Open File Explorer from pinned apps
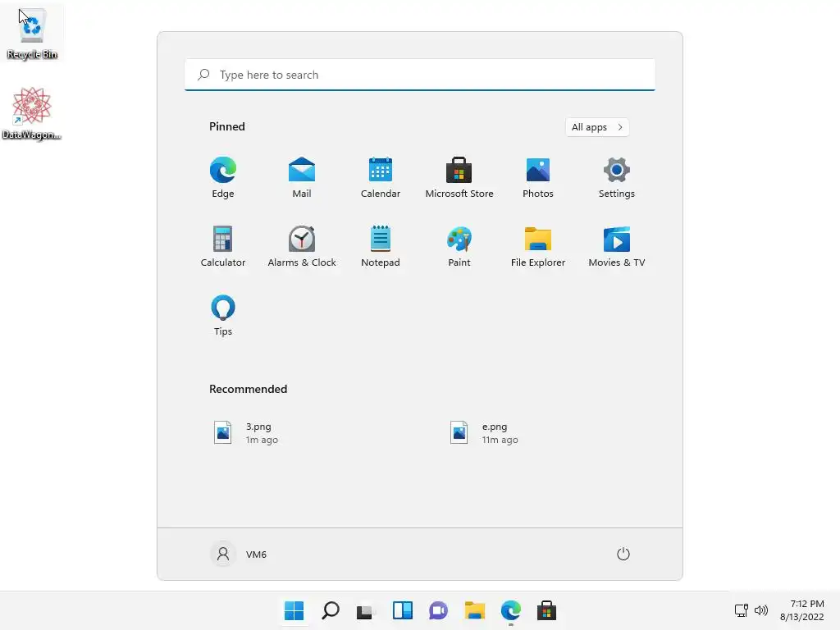The width and height of the screenshot is (840, 630). point(538,246)
